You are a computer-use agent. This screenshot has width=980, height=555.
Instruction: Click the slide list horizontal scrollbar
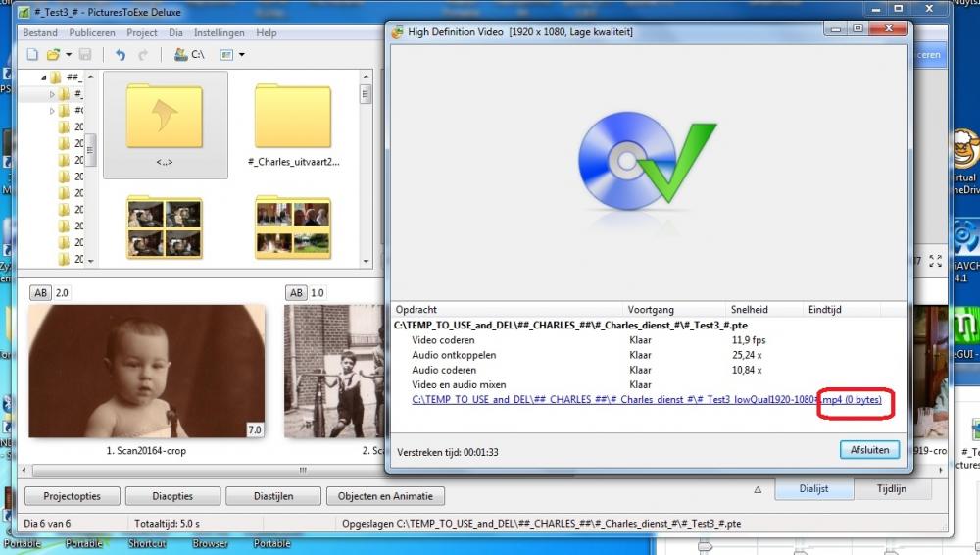coord(196,471)
